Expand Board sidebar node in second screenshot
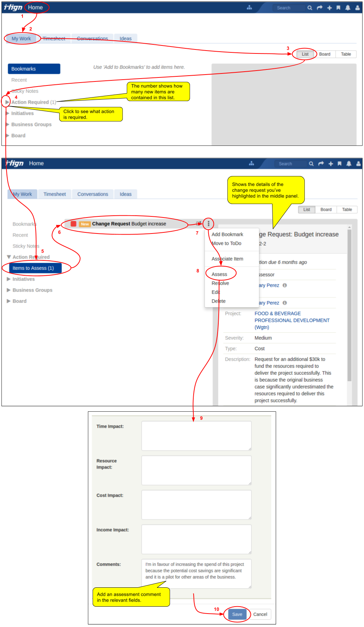Viewport: 364px width, 627px height. [x=9, y=301]
